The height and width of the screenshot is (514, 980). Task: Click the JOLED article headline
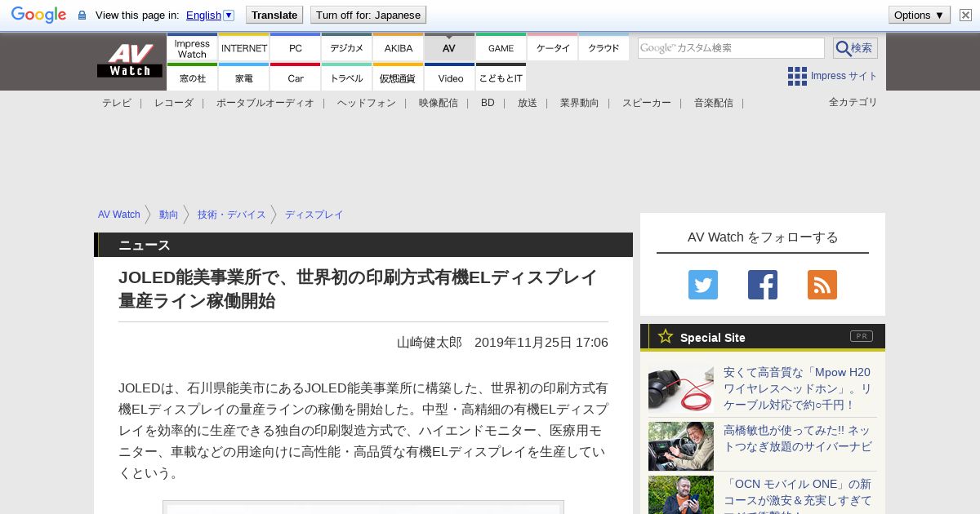pos(359,289)
